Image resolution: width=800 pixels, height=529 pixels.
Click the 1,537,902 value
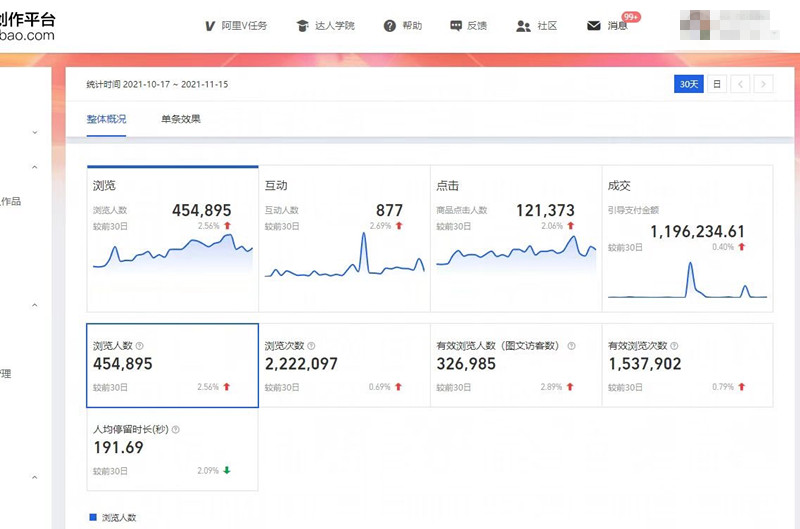(x=644, y=364)
